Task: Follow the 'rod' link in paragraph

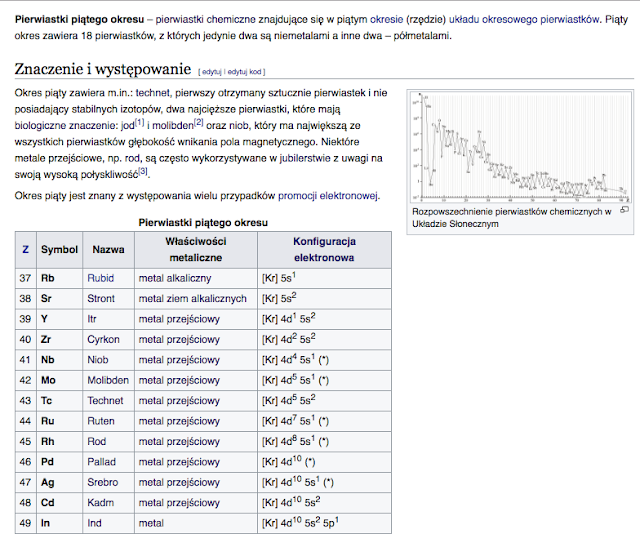Action: click(x=131, y=158)
